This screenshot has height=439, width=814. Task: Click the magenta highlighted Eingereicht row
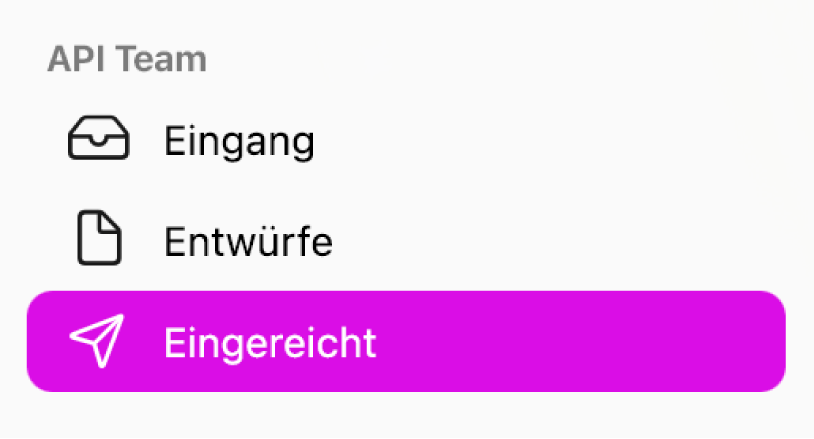(405, 342)
